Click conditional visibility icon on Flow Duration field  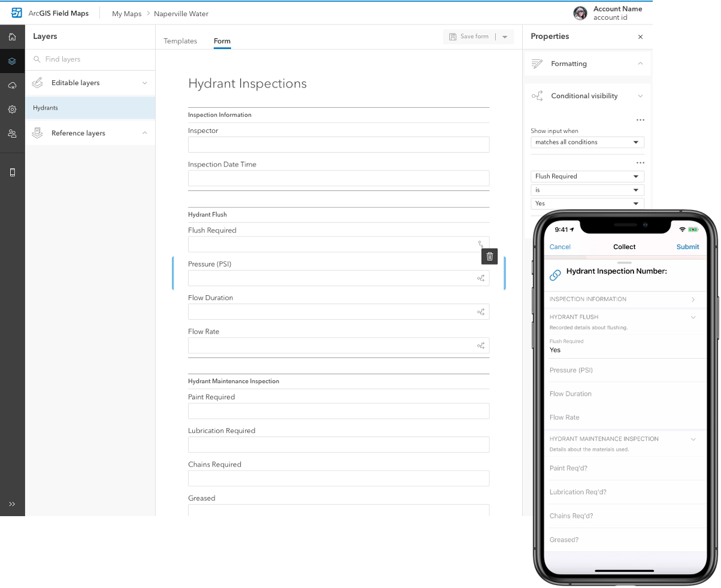481,311
